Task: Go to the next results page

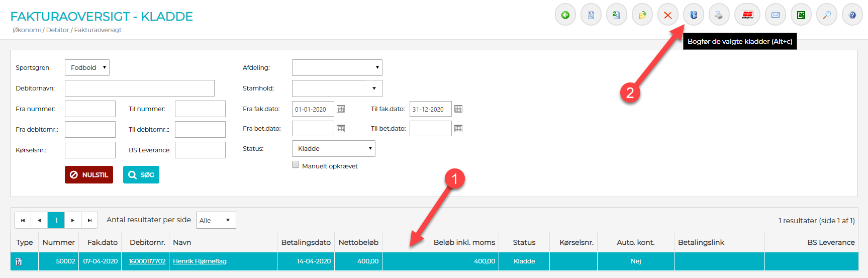Action: pos(73,220)
